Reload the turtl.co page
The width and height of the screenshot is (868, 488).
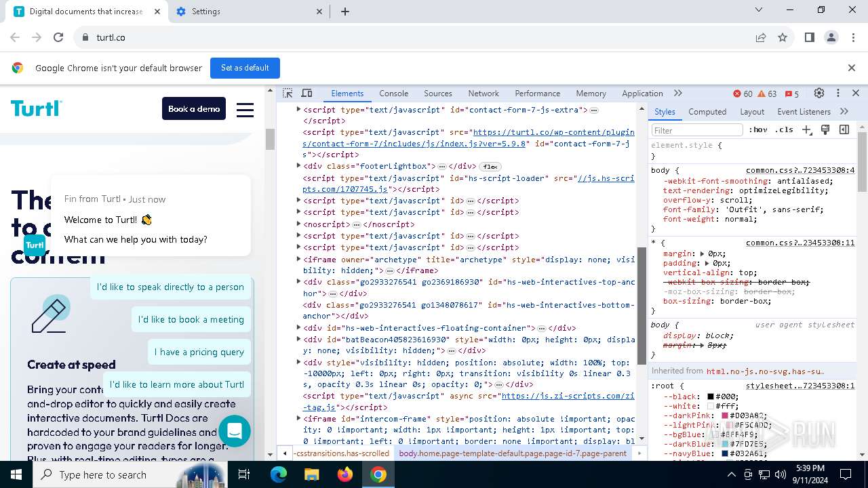pos(58,38)
